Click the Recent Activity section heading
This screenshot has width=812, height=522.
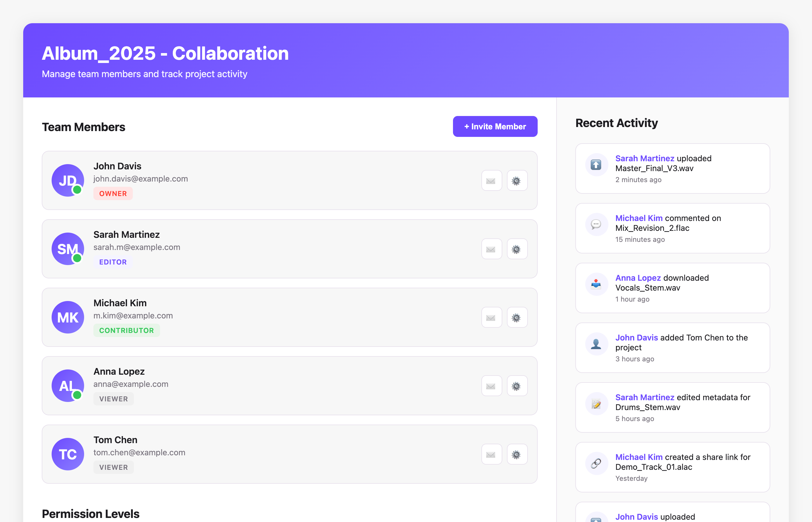click(x=617, y=123)
